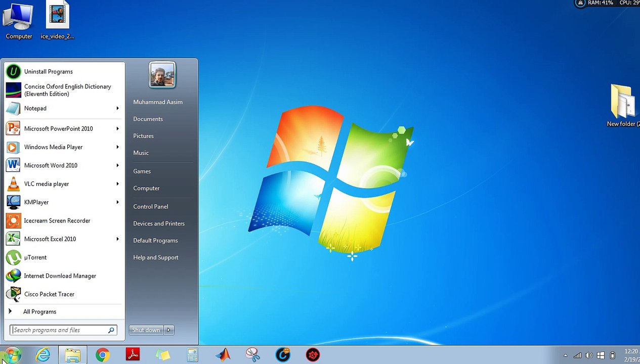Click the volume speaker tray icon

(x=589, y=355)
